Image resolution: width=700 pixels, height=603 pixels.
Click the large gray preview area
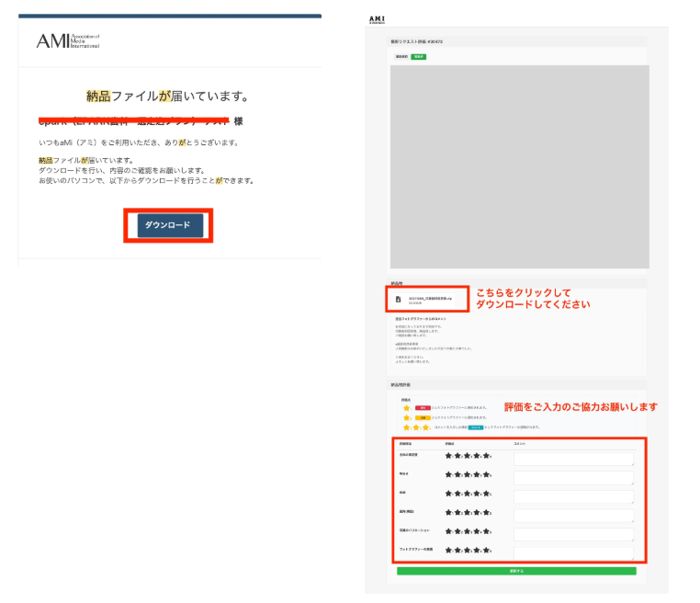coord(520,167)
